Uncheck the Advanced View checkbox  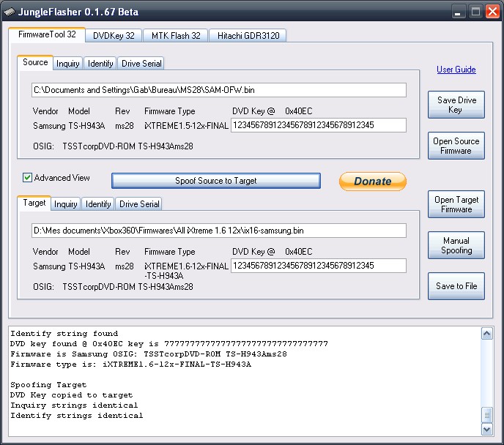[27, 178]
